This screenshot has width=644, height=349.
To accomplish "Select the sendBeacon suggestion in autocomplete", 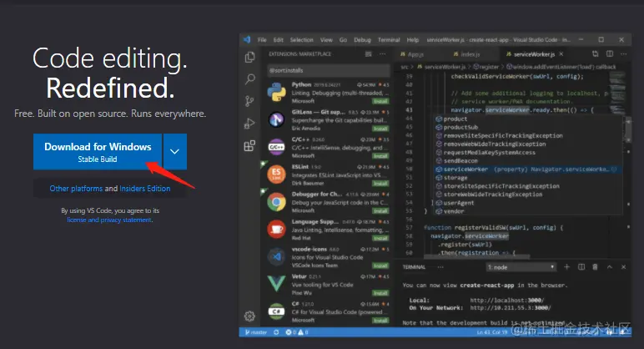I will click(x=529, y=161).
